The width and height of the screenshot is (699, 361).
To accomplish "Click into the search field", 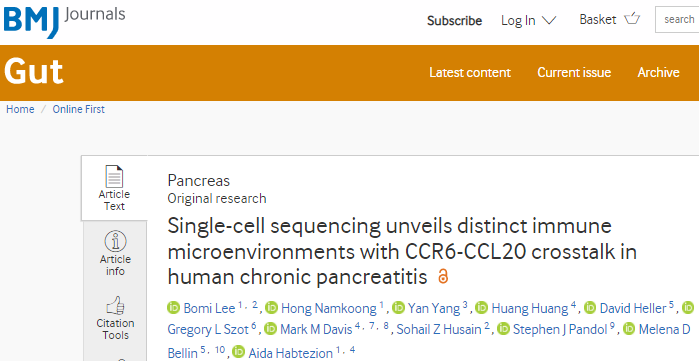I will click(677, 20).
